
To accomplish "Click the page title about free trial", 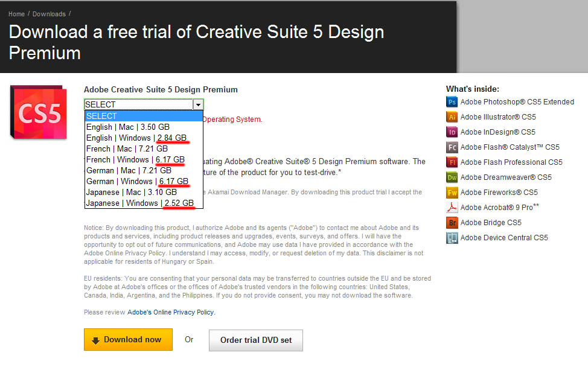I will click(x=196, y=42).
